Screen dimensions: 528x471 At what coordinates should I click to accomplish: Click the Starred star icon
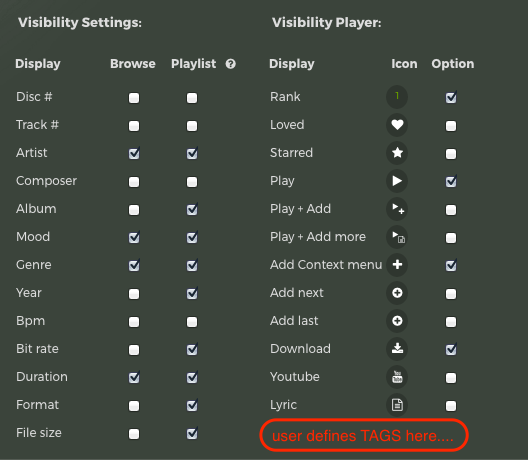tap(397, 153)
